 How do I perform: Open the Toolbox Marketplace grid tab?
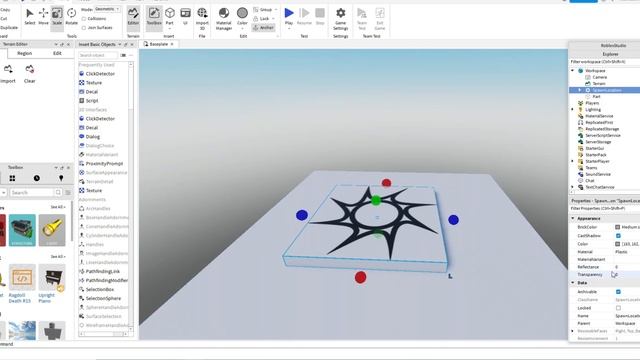tap(12, 178)
